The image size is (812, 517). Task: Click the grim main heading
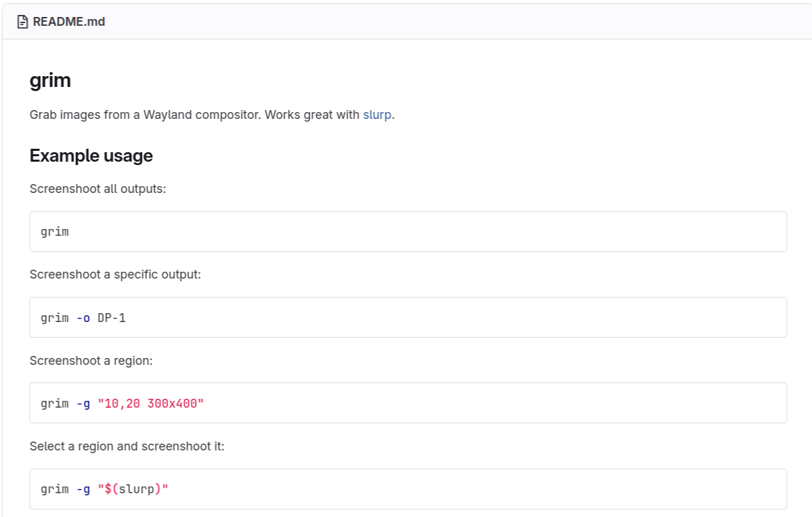point(50,81)
